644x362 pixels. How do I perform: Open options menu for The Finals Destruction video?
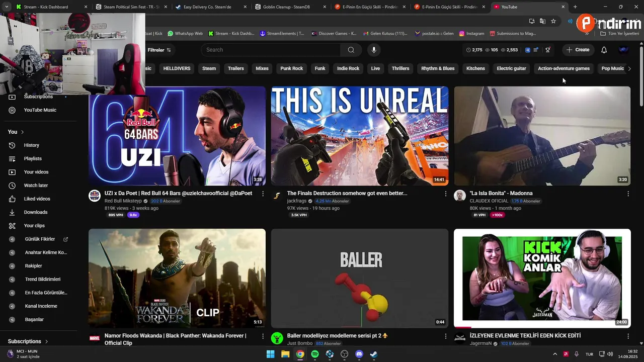click(445, 193)
